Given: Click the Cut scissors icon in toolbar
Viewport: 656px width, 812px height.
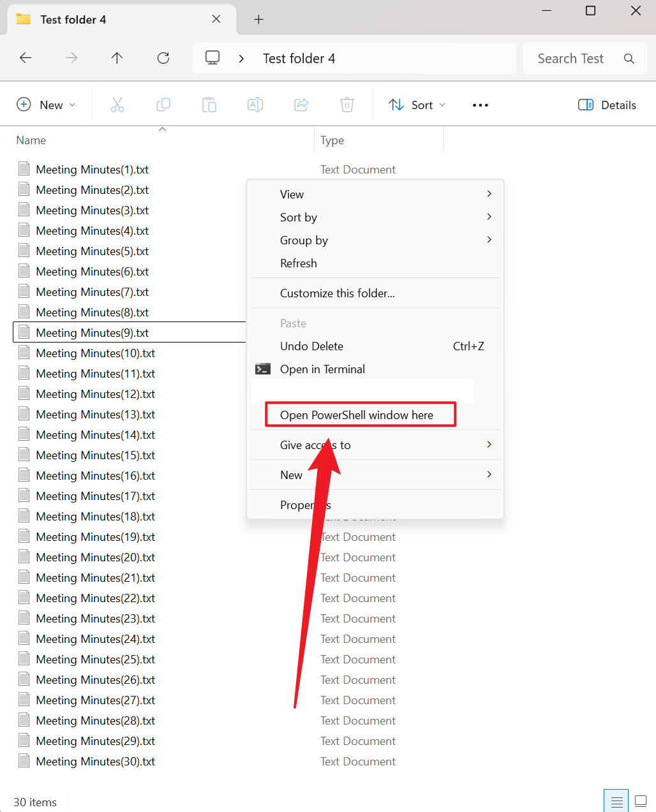Looking at the screenshot, I should pos(117,105).
